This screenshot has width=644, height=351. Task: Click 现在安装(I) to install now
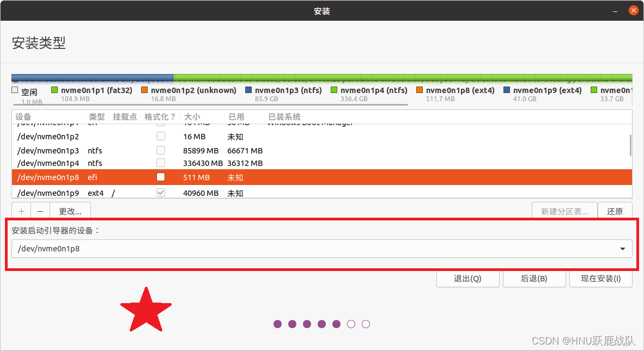tap(600, 279)
